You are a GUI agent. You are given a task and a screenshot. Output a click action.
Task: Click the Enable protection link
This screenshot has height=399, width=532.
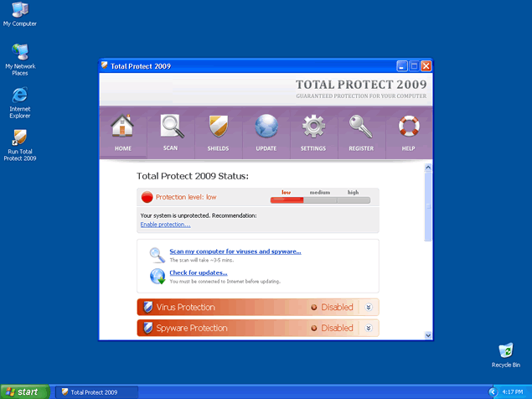[x=165, y=225]
